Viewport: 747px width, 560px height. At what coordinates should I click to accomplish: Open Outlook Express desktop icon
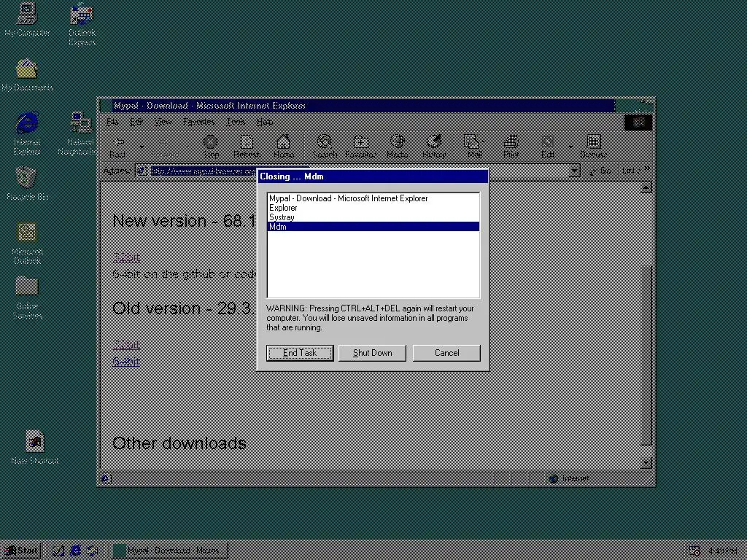(x=82, y=25)
